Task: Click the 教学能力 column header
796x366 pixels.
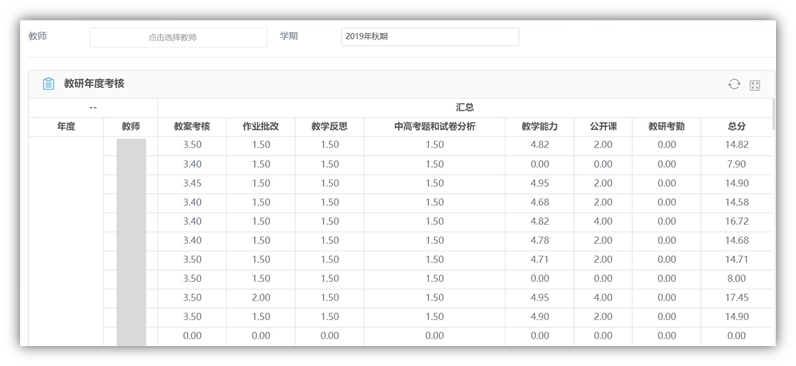Action: (540, 127)
